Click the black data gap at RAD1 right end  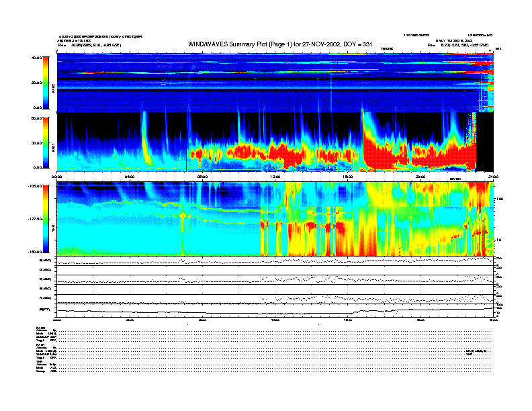tap(485, 141)
